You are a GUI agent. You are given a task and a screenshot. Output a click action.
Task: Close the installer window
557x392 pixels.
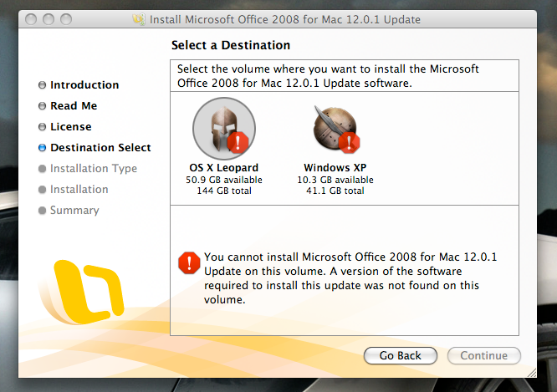pyautogui.click(x=31, y=19)
